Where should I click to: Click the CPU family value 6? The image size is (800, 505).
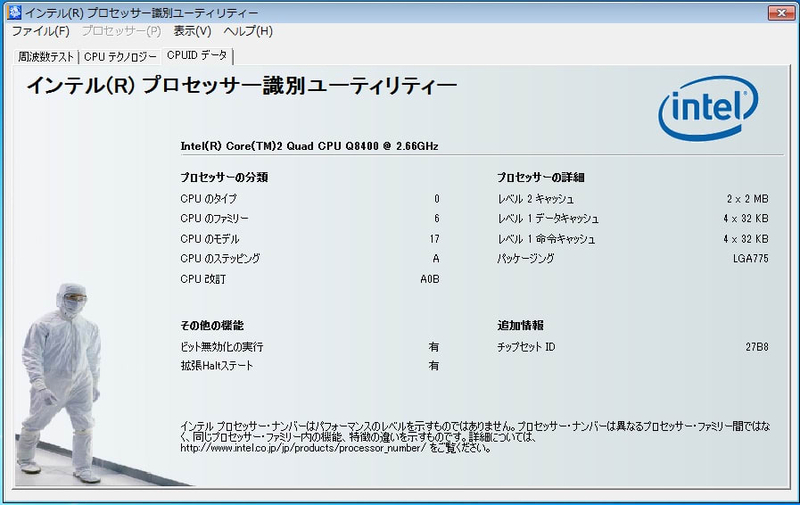[437, 218]
